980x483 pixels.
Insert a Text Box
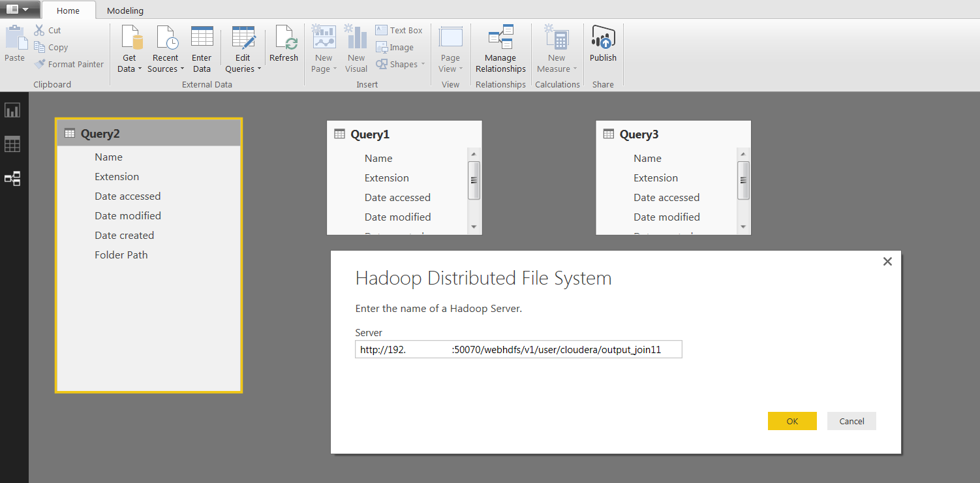tap(399, 29)
